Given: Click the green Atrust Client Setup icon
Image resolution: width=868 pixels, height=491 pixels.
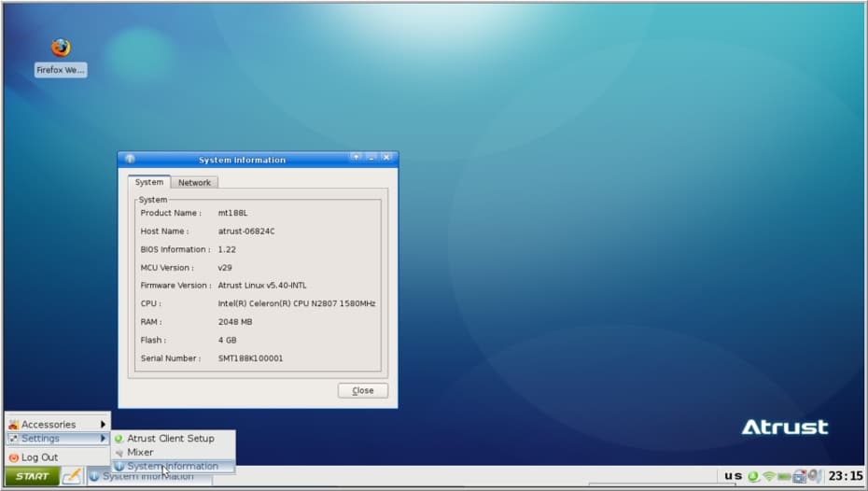Looking at the screenshot, I should click(x=119, y=439).
